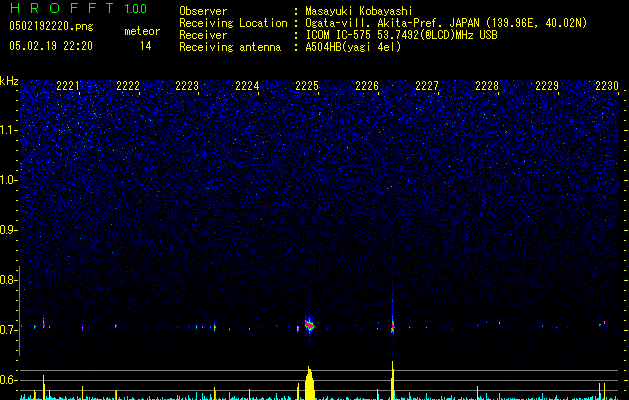
Task: Click the meteor label
Action: coord(142,31)
